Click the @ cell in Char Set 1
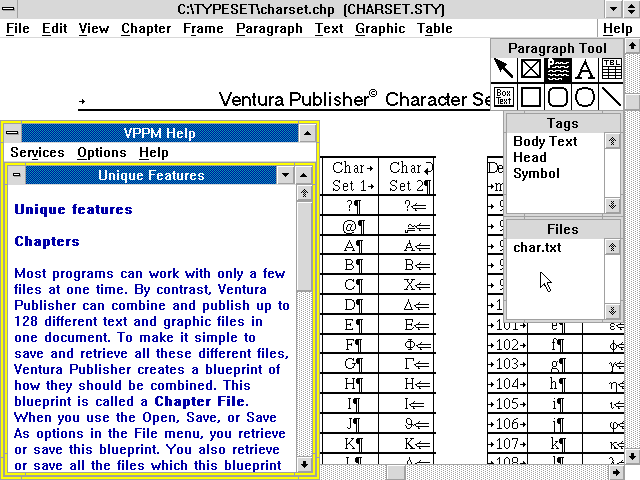 [x=353, y=226]
